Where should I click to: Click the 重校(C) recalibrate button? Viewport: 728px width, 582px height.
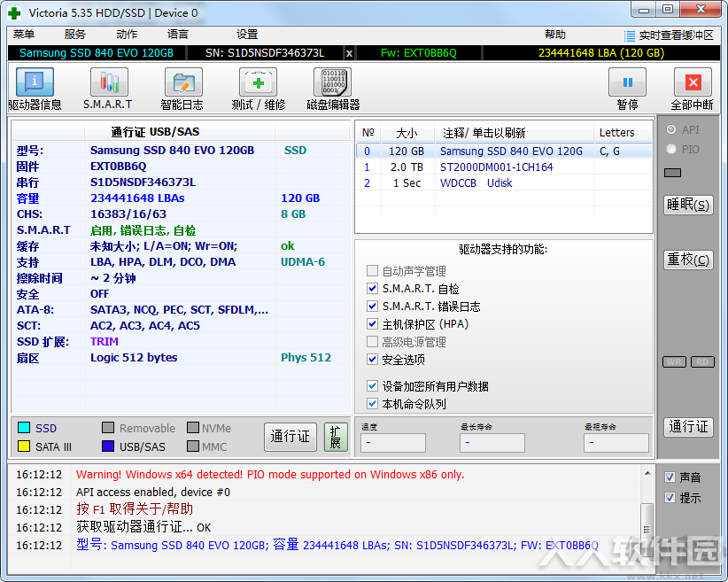[688, 260]
